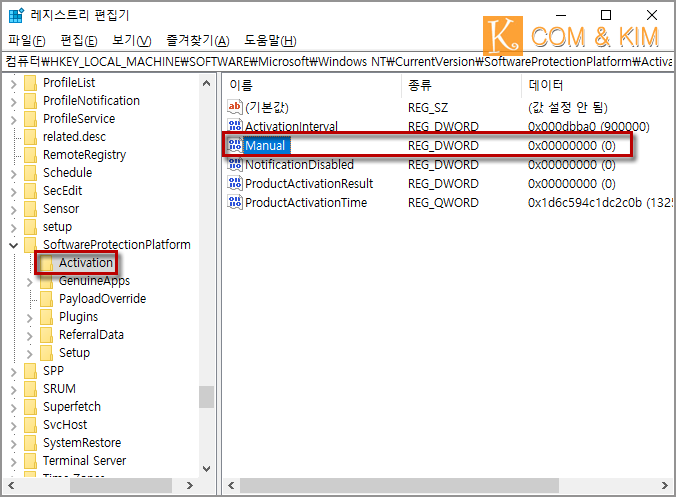Expand the ProfileList key
Image resolution: width=676 pixels, height=497 pixels.
[x=13, y=83]
